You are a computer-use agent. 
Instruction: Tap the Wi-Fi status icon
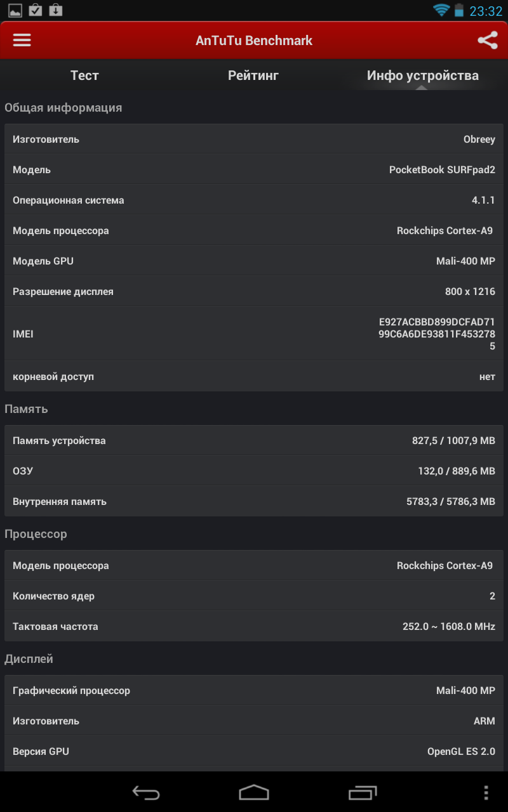point(441,10)
